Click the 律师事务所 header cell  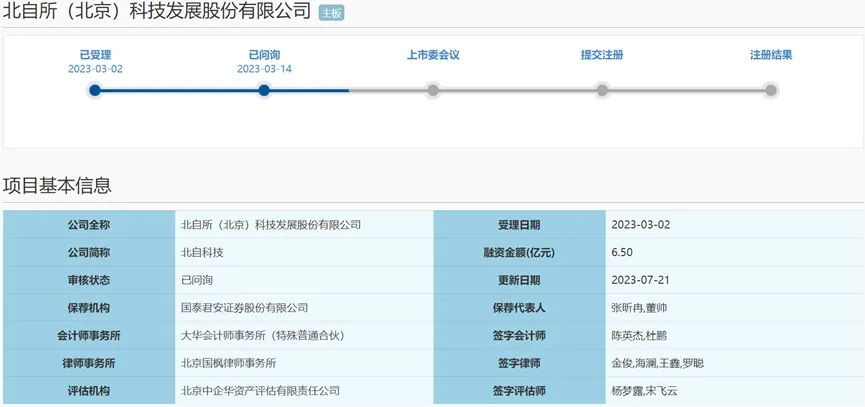point(89,363)
